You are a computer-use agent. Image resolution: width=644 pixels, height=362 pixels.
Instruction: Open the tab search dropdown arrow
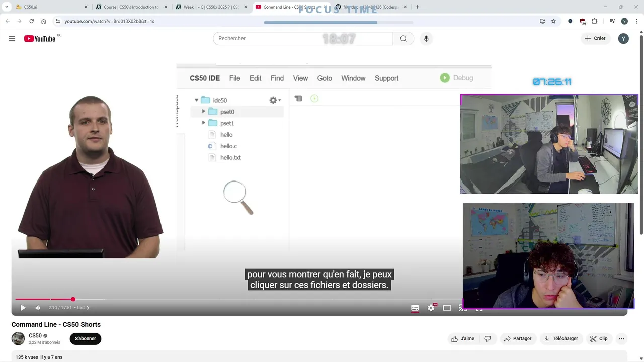(x=7, y=7)
